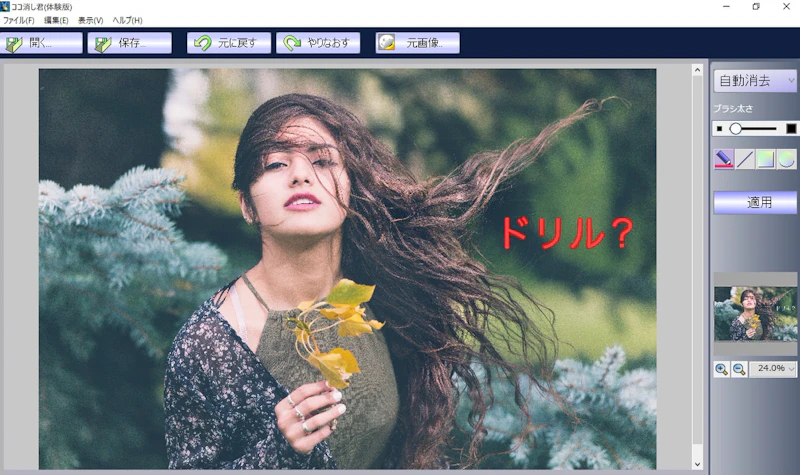Click the canvas scrollbar down arrow

[x=697, y=464]
